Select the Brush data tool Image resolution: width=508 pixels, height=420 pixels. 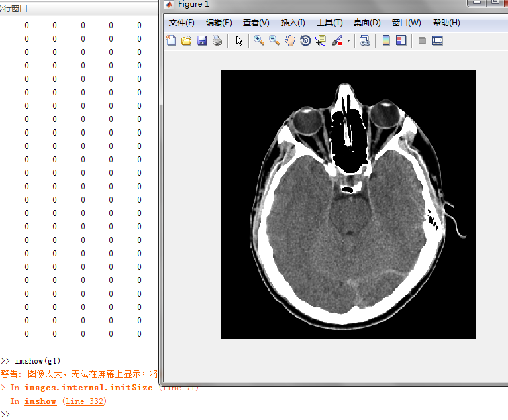pos(337,40)
